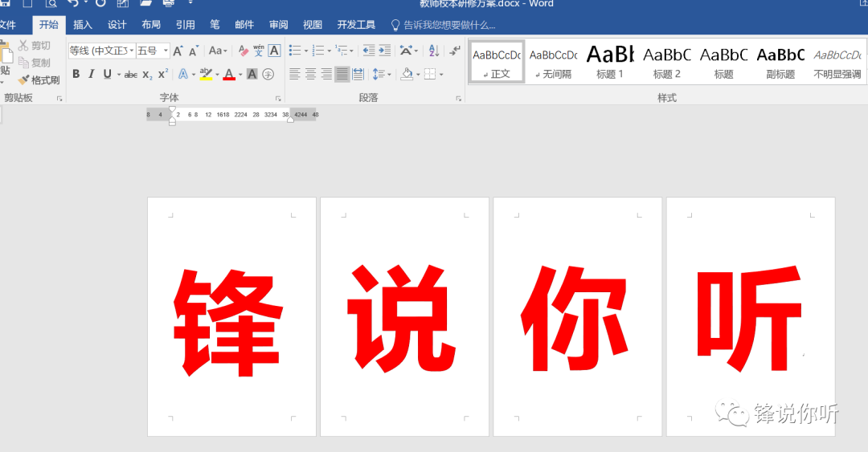Show or hide paragraph marks
Viewport: 868px width, 452px height.
point(454,51)
